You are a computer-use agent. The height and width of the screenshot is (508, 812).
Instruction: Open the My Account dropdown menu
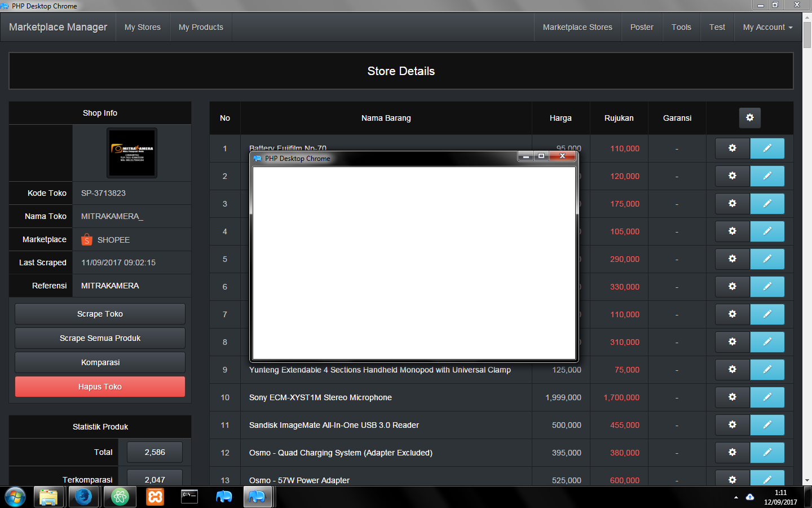(767, 27)
